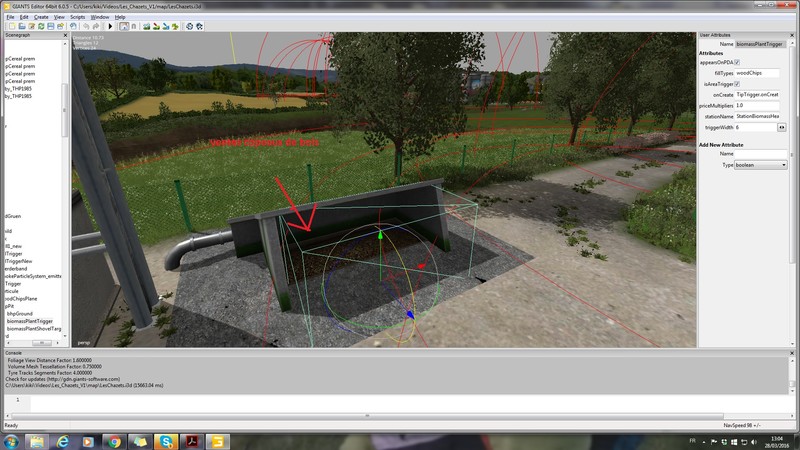The width and height of the screenshot is (800, 450).
Task: Select biomassPlantTrigger in the scenegraph
Action: pos(30,321)
